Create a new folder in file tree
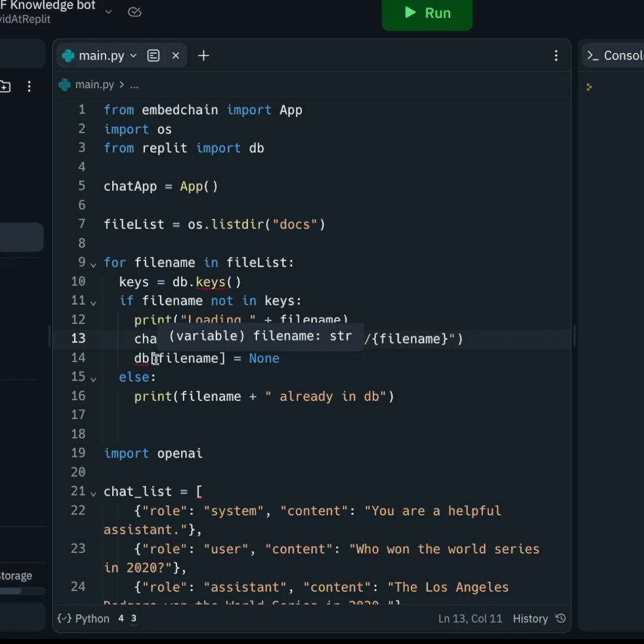Viewport: 644px width, 644px height. click(5, 86)
